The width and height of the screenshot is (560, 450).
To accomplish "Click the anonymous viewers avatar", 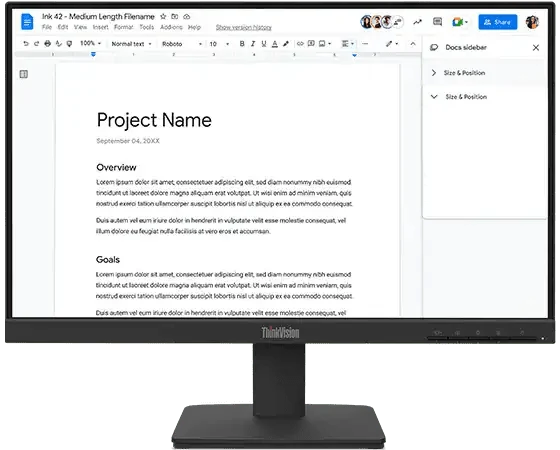I will coord(398,22).
